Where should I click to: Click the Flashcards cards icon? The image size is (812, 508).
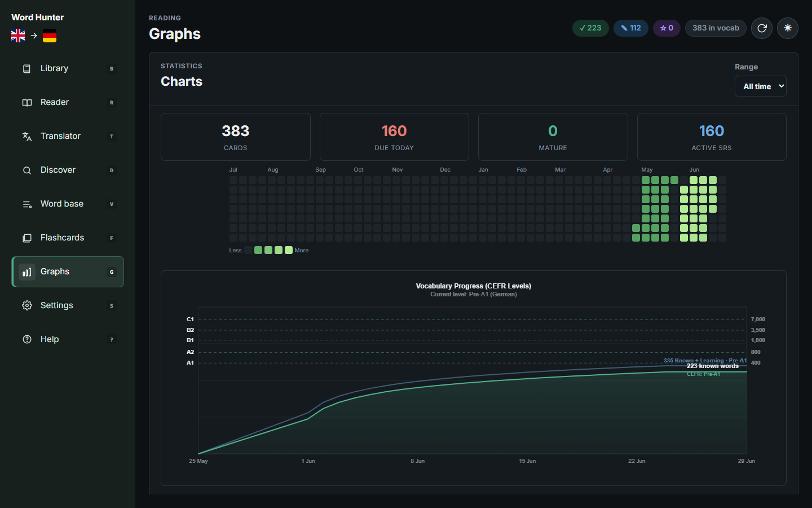(27, 238)
